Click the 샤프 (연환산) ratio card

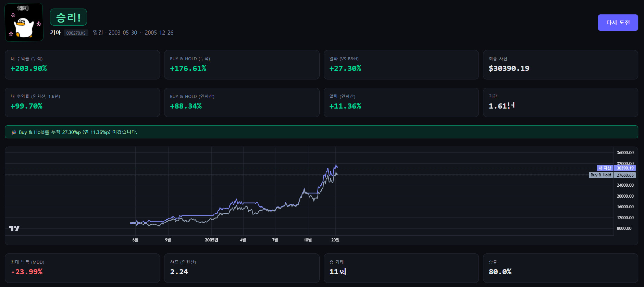241,268
